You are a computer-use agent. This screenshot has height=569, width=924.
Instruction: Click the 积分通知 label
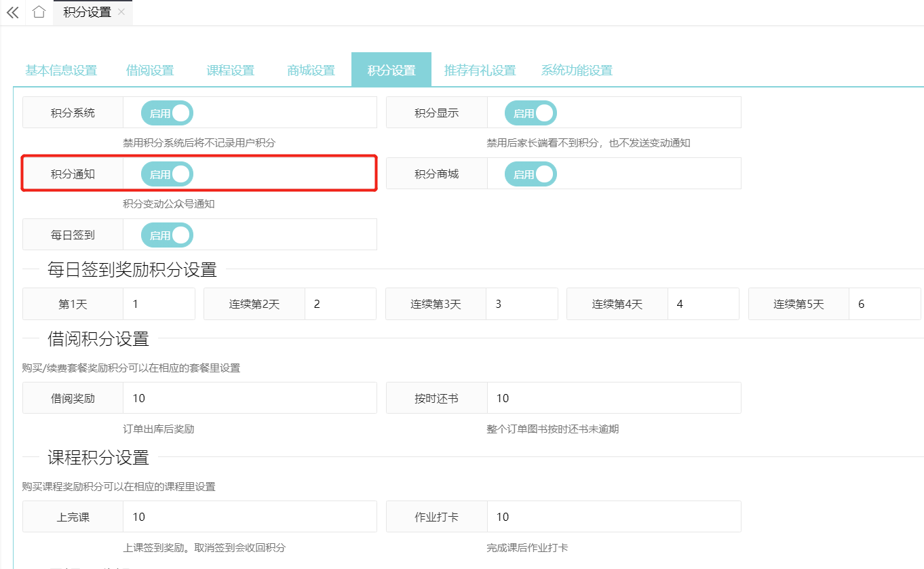point(73,174)
